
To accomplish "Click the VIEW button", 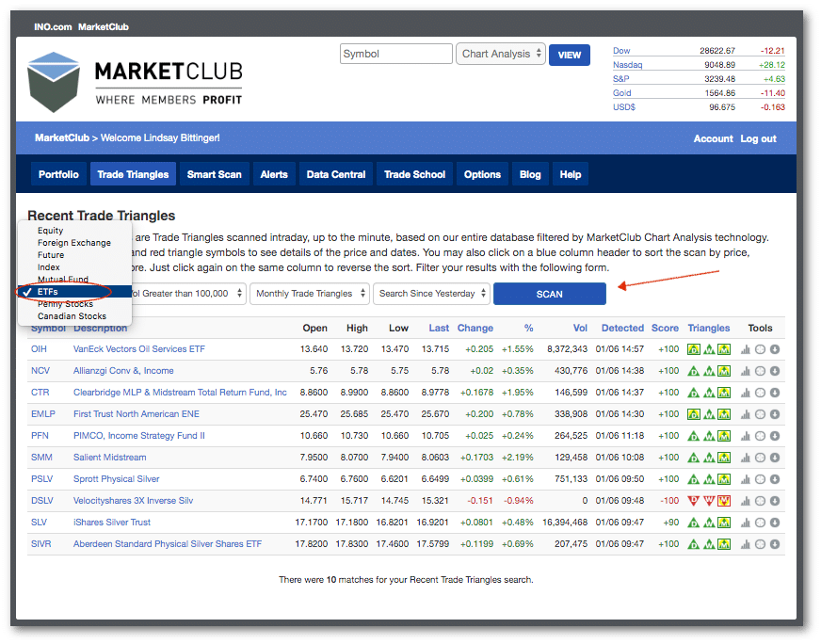I will point(570,55).
